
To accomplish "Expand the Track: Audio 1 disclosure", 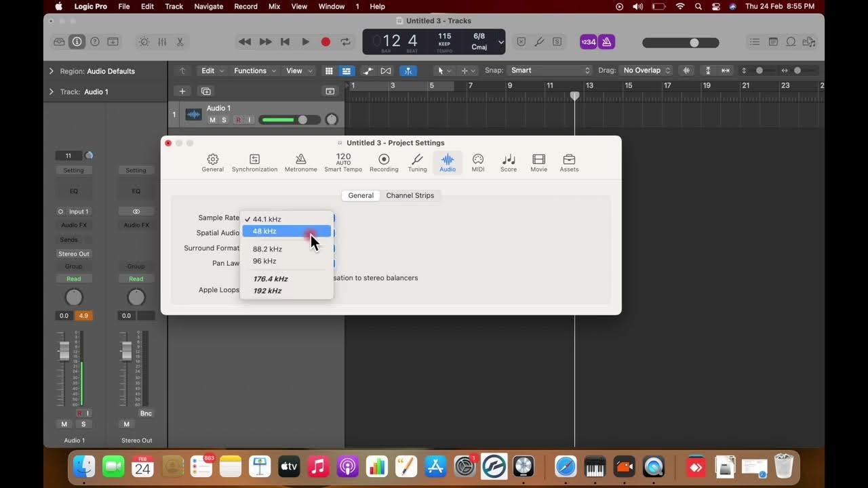I will (x=51, y=91).
